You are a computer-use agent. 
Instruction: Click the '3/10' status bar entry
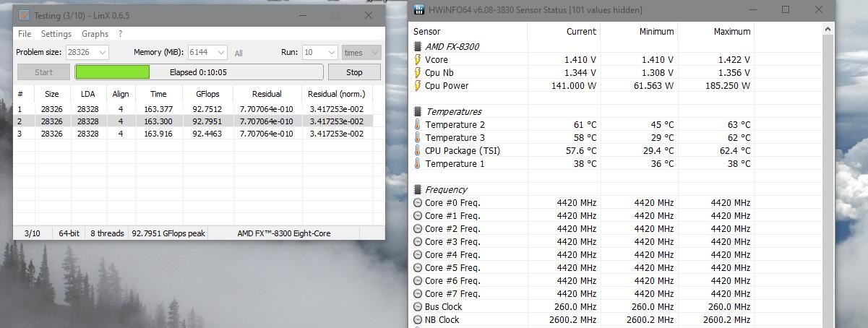click(33, 233)
